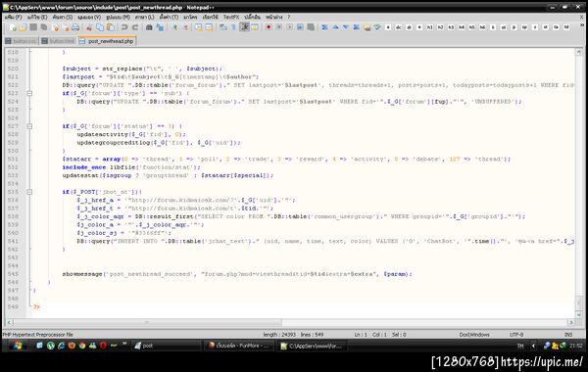Click the Playback macro icon
Screen dimensions: 588x372
pos(289,27)
